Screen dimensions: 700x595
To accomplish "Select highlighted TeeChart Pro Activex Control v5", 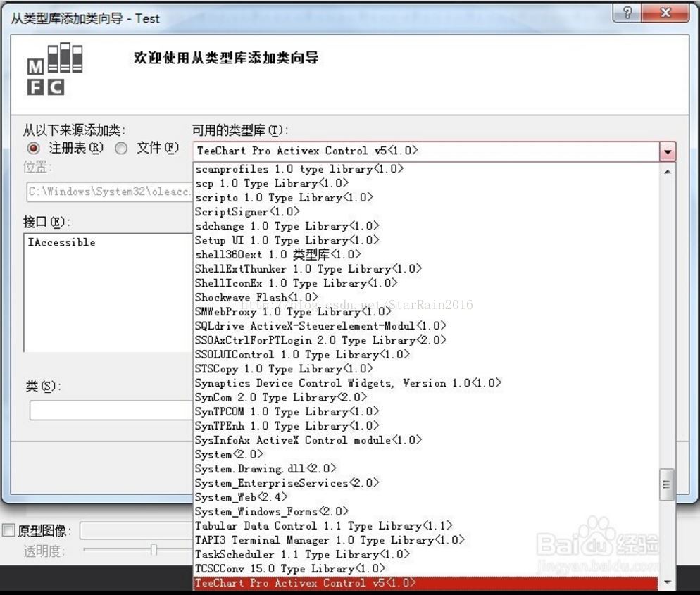I will (426, 583).
